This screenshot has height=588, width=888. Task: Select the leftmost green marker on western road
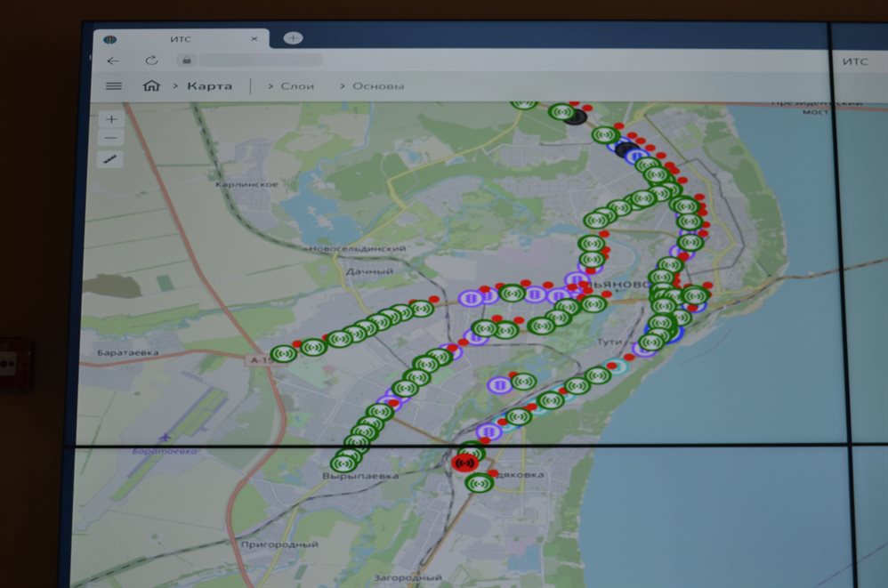(x=285, y=353)
